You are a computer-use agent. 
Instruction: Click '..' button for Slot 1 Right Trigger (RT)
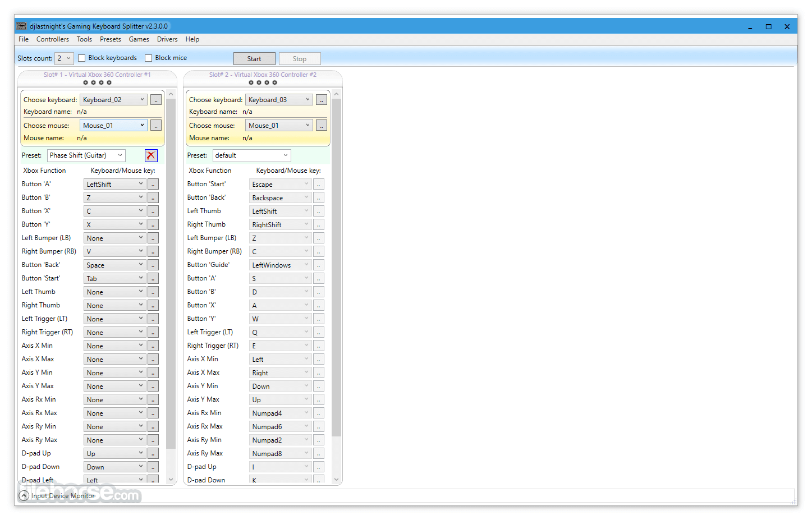(153, 332)
